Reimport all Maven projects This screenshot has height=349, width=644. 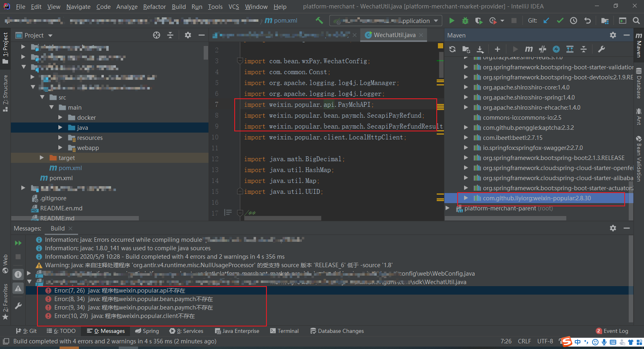[452, 49]
